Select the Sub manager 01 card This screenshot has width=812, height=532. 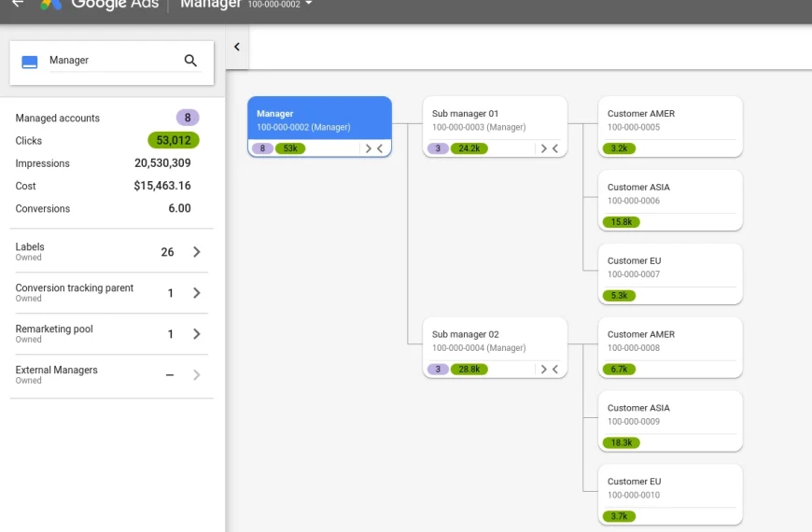[494, 119]
